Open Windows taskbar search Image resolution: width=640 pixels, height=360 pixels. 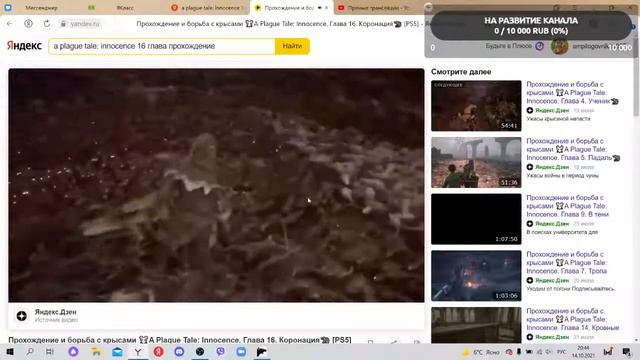30,351
